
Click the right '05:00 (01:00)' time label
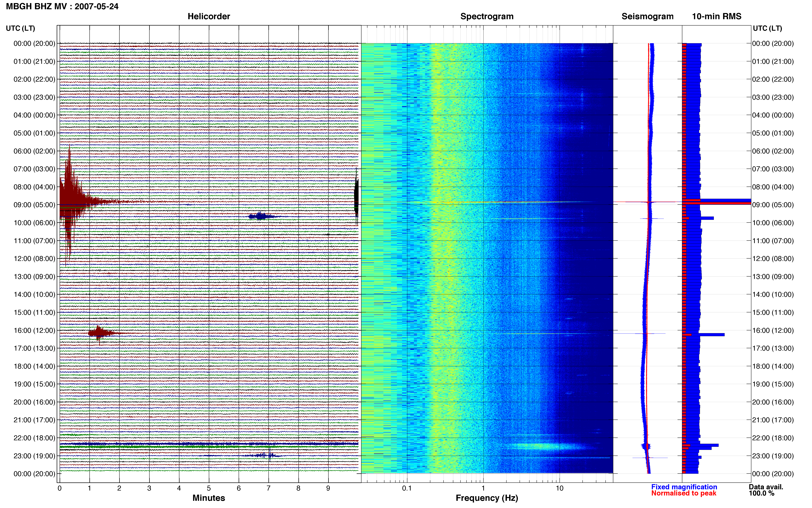tap(773, 133)
